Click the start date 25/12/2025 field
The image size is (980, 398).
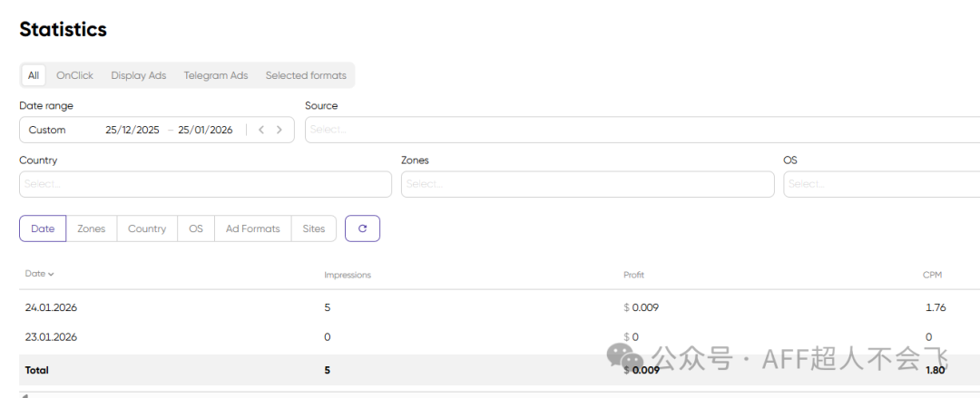(x=132, y=130)
